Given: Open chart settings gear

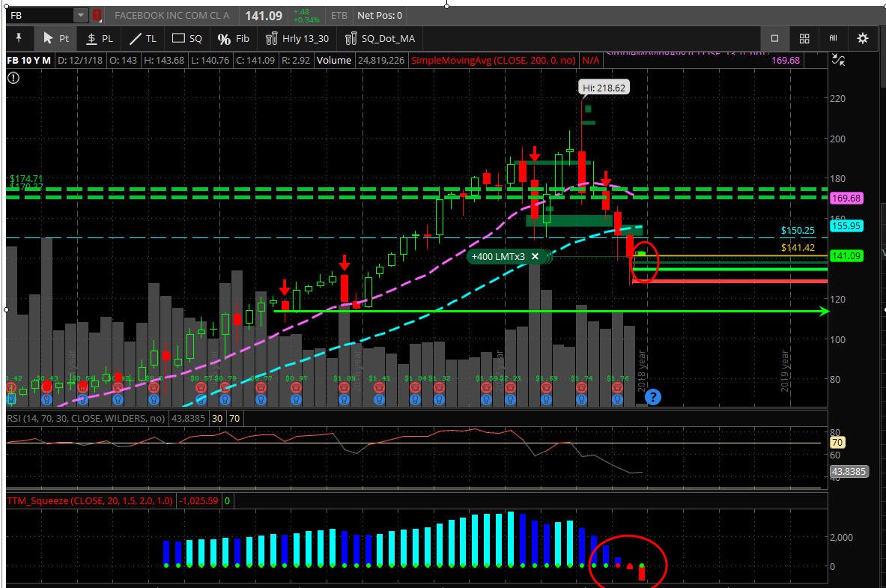Looking at the screenshot, I should (x=862, y=38).
